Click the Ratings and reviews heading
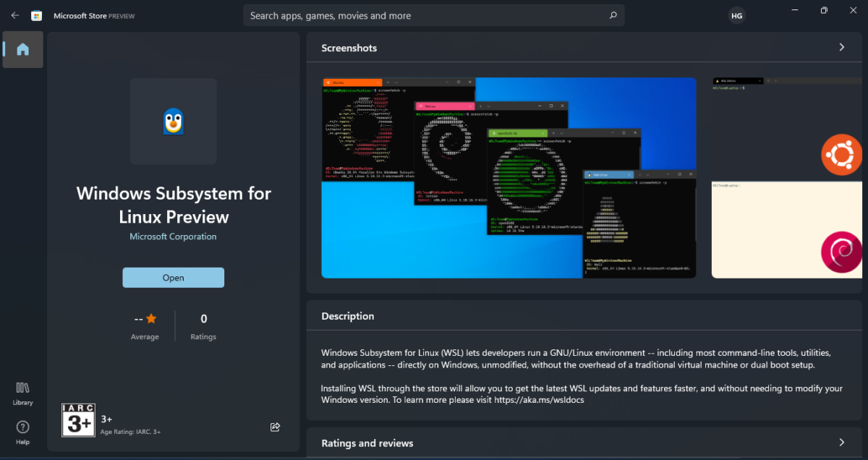Image resolution: width=868 pixels, height=460 pixels. tap(367, 443)
